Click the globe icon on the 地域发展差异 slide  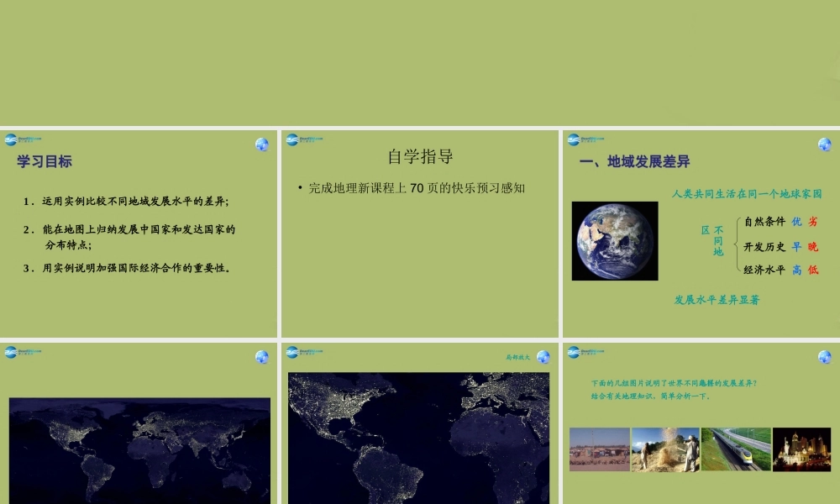click(825, 144)
